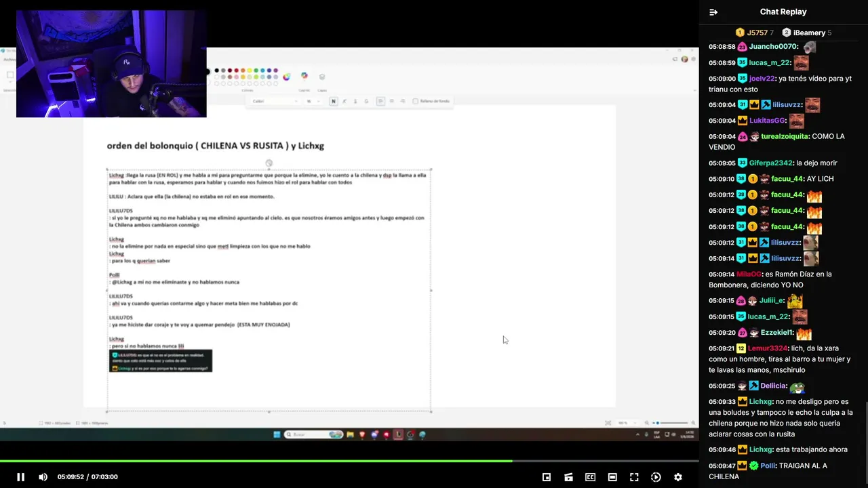Screen dimensions: 868x488
Task: Select the black color swatch in Paint
Action: tap(217, 70)
